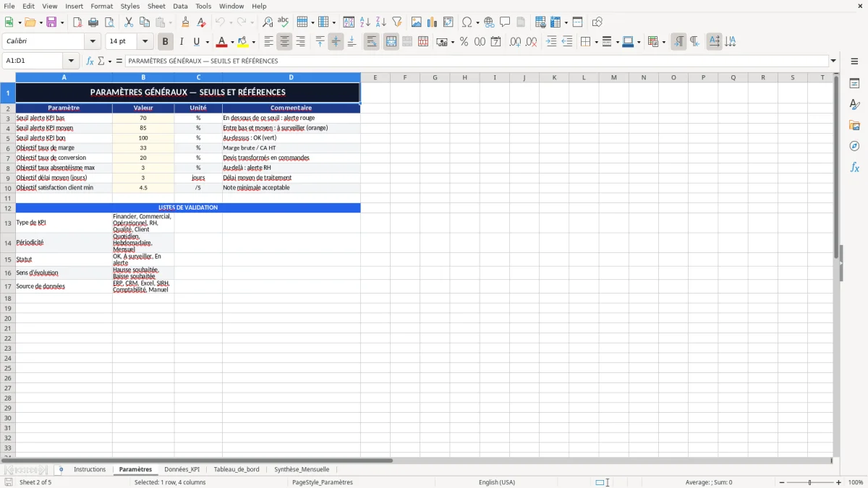
Task: Open the font color dropdown arrow
Action: click(x=232, y=42)
